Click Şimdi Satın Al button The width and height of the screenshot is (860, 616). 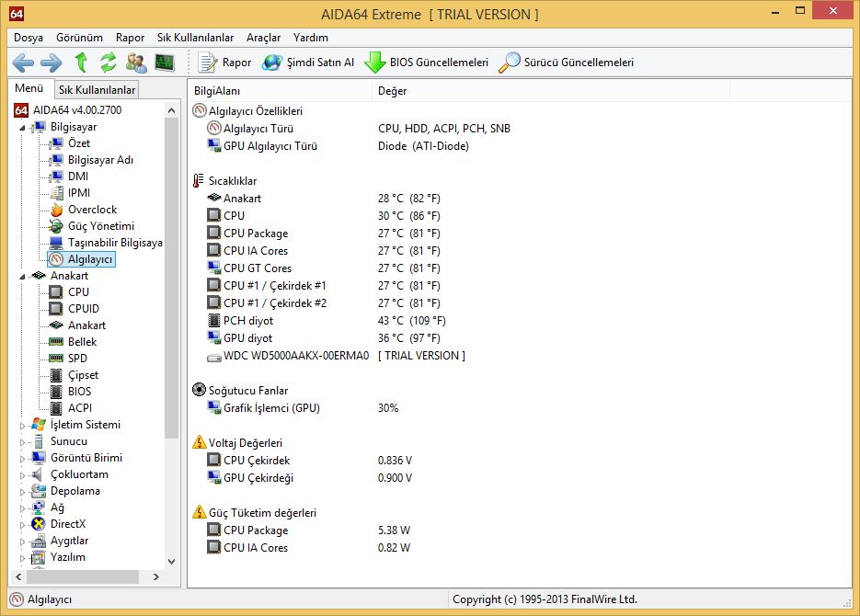pyautogui.click(x=308, y=63)
